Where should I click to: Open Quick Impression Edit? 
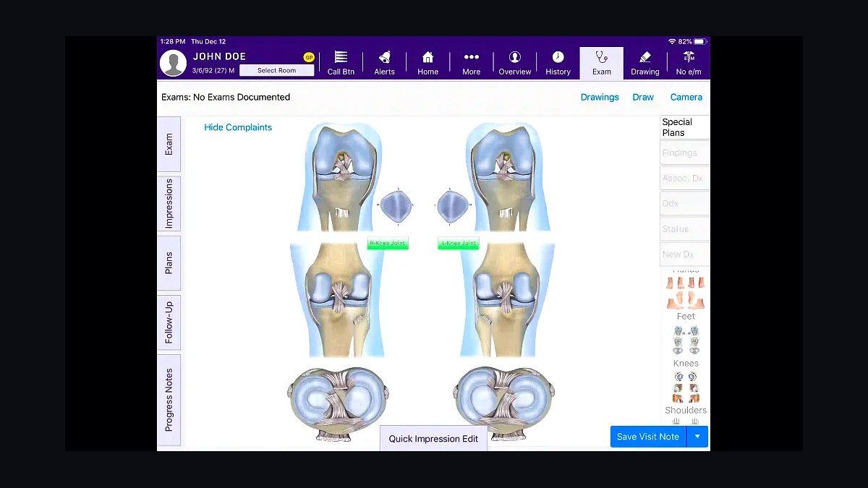pos(433,438)
